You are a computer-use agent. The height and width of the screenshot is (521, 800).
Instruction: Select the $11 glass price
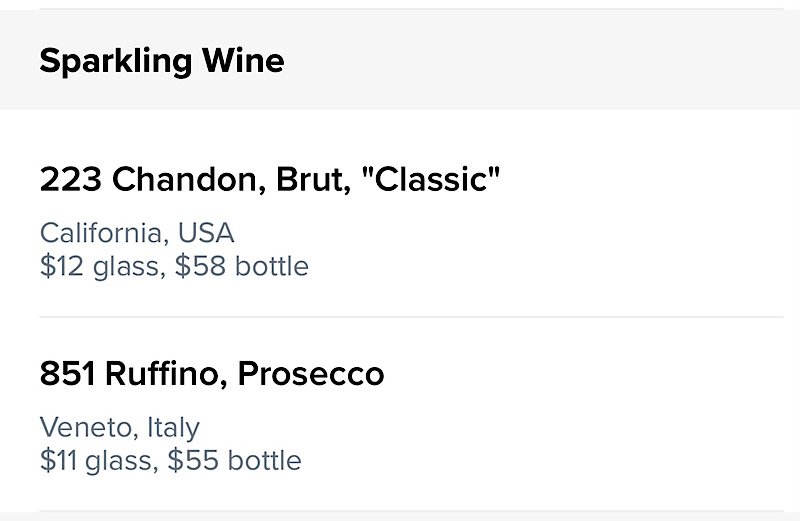96,460
